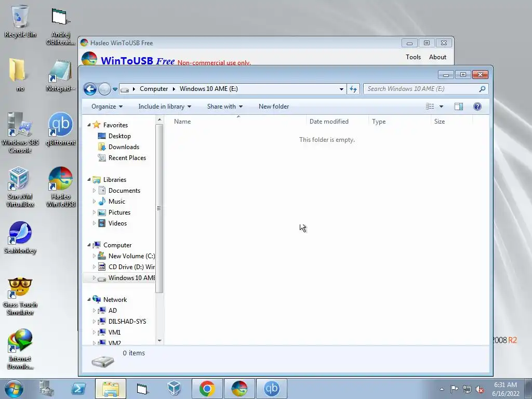Refresh the Windows 10 AME (E:) location
The height and width of the screenshot is (399, 532).
pyautogui.click(x=353, y=89)
